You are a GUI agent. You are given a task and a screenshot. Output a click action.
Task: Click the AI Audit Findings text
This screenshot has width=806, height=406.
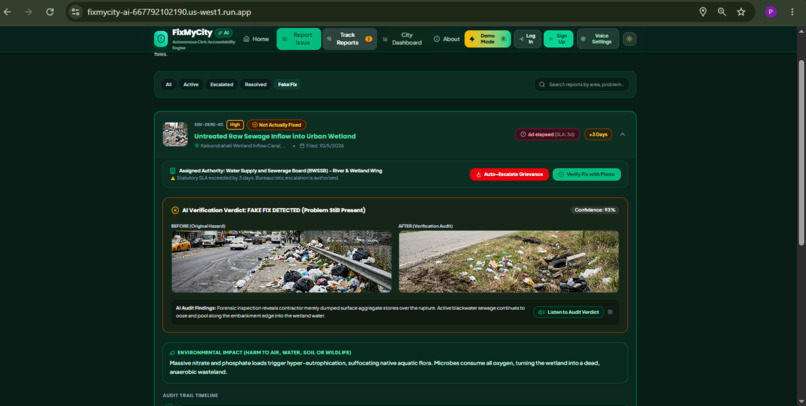(x=350, y=312)
